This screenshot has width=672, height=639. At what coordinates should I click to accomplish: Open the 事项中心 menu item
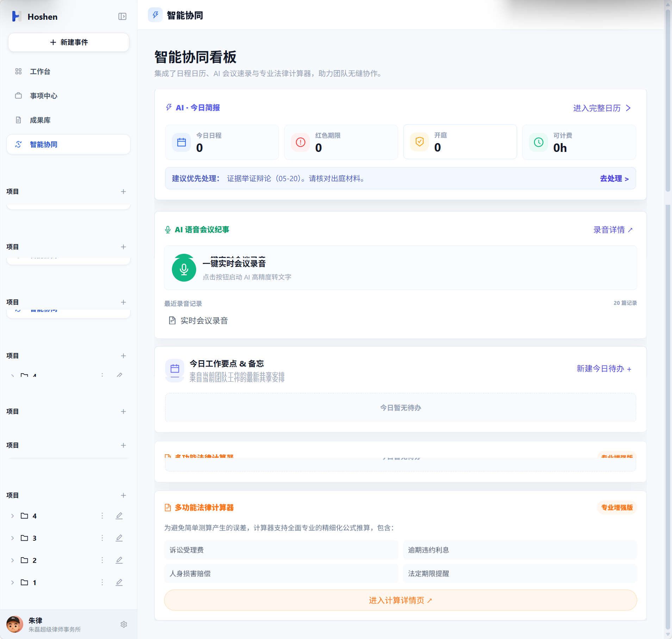(x=69, y=96)
